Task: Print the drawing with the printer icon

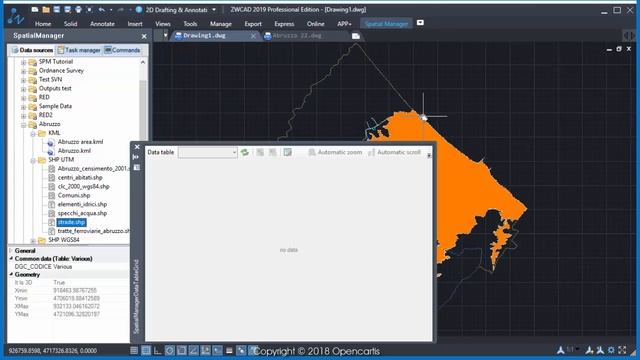Action: tap(78, 9)
